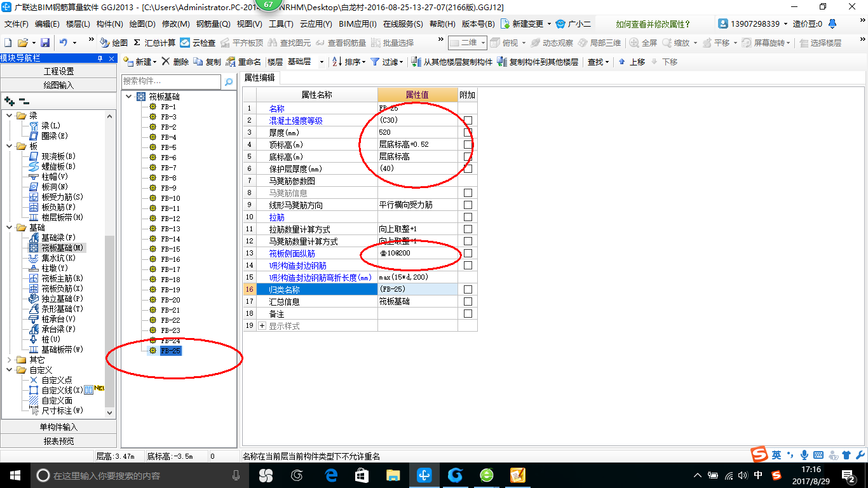Screen dimensions: 868x488
Task: Click expand-all plus icon in navigation panel
Action: (10, 101)
